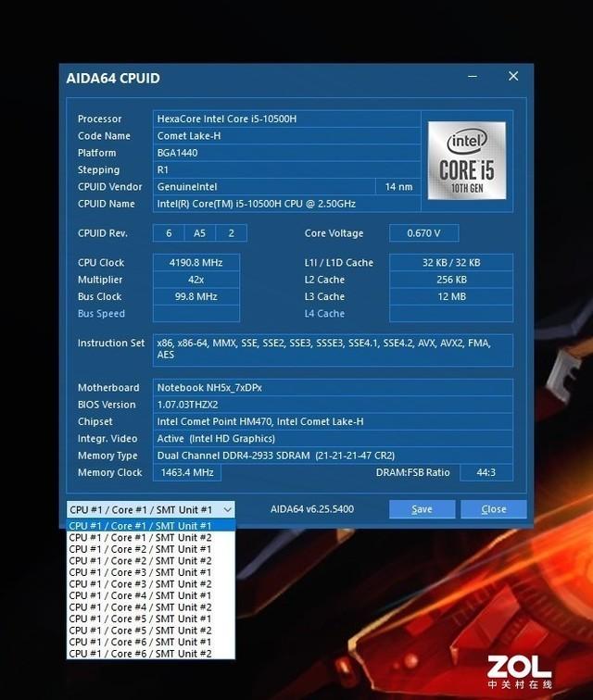The height and width of the screenshot is (700, 593).
Task: Click the Processor name field
Action: pyautogui.click(x=286, y=119)
